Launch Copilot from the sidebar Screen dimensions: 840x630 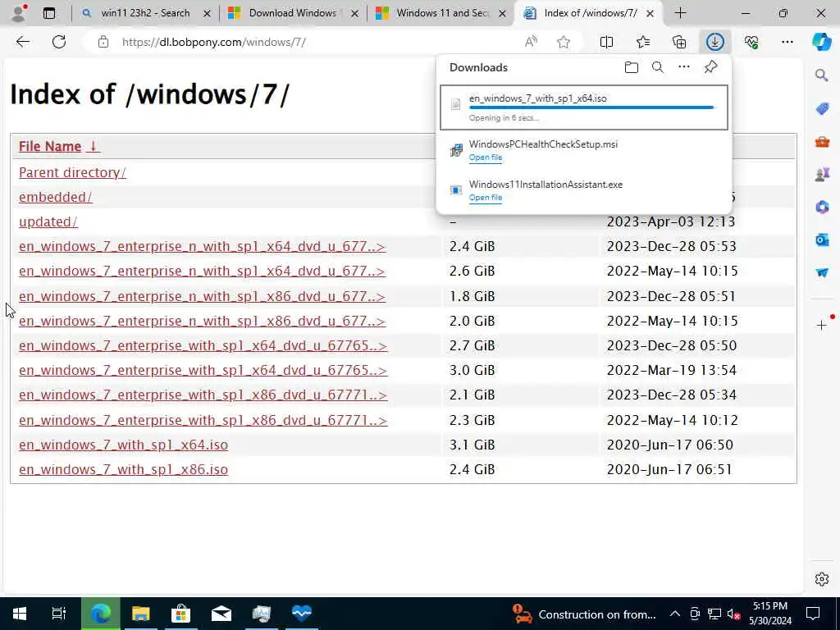point(821,42)
